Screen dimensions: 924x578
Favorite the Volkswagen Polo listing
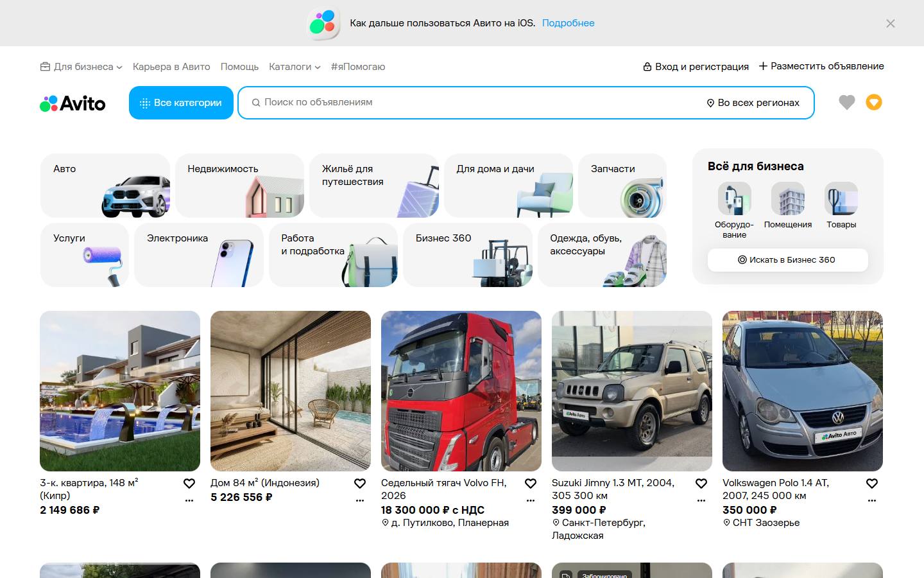[x=872, y=484]
